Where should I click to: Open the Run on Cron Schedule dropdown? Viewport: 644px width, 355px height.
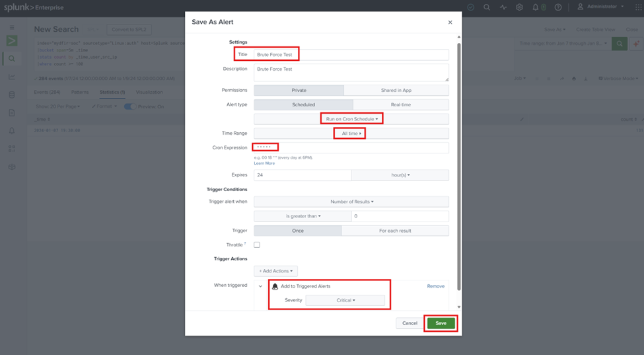click(x=351, y=119)
